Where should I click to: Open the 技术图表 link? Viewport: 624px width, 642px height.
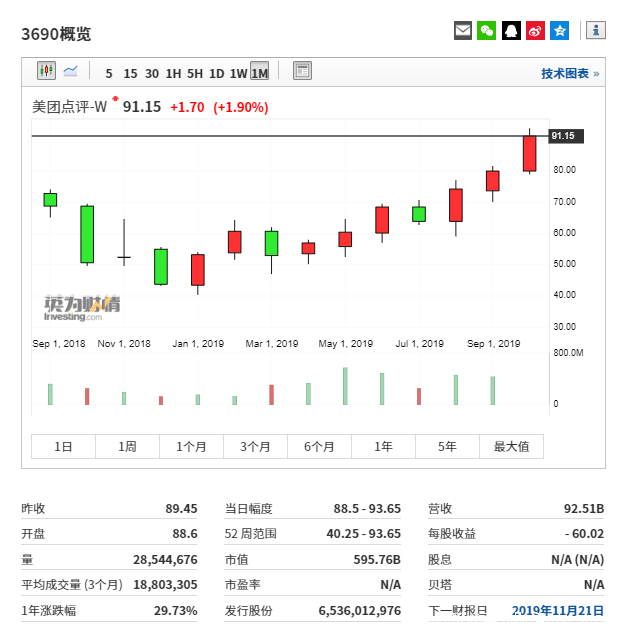coord(570,74)
